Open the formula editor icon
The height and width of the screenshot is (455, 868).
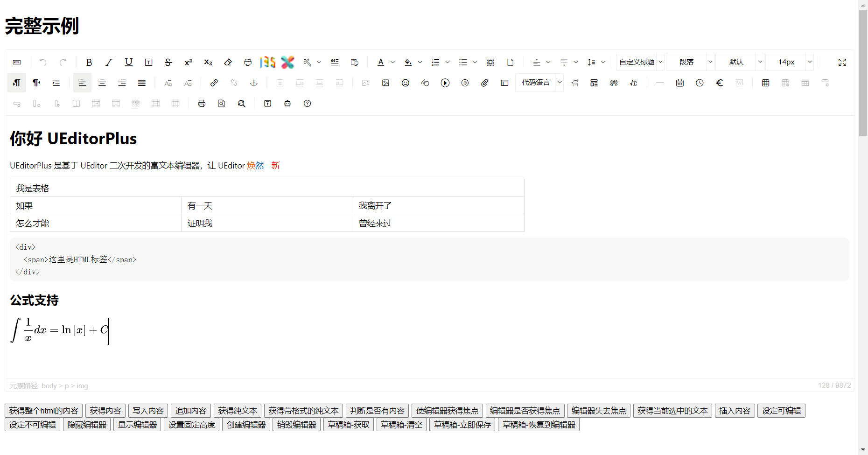tap(633, 83)
